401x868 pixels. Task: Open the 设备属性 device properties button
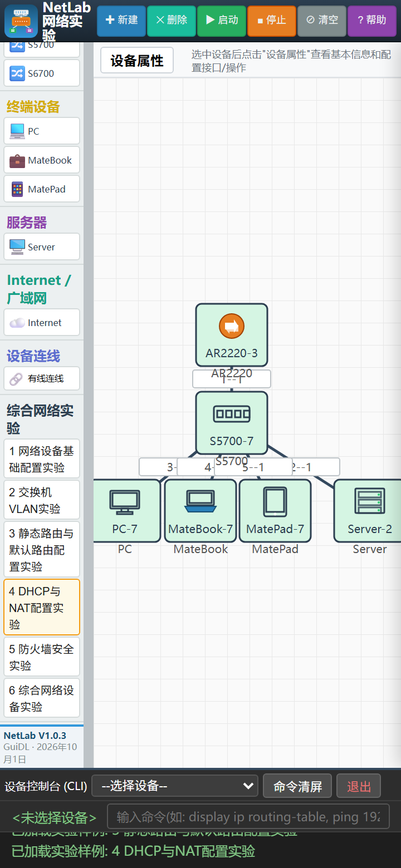point(137,60)
